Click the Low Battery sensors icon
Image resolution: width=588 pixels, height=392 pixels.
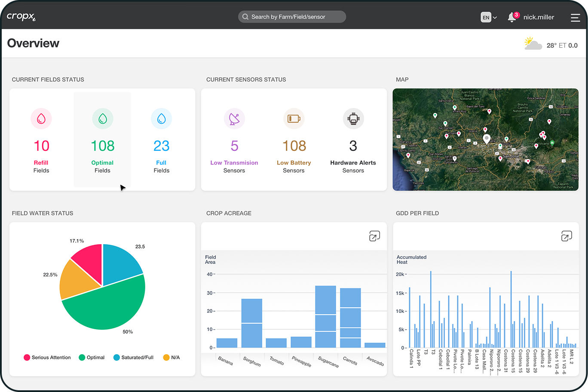294,119
